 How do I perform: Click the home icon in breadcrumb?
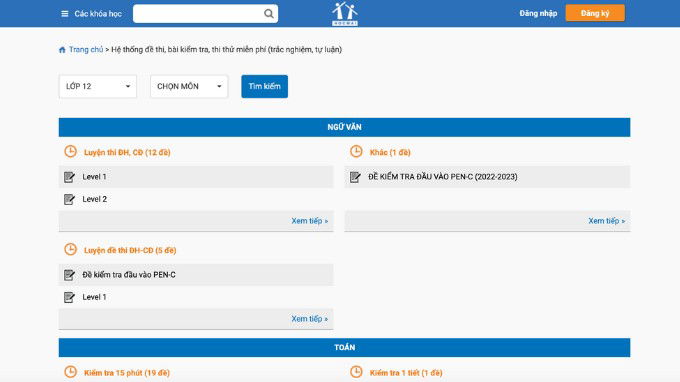tap(62, 50)
